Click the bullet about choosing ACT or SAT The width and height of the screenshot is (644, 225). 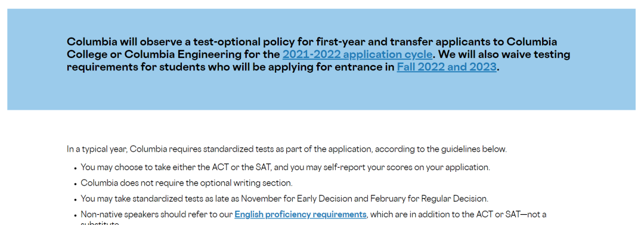point(286,168)
